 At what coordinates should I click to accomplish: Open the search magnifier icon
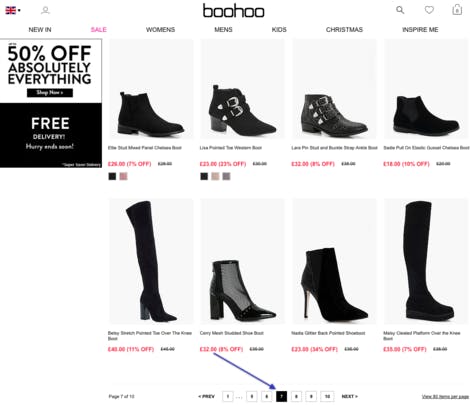[400, 10]
